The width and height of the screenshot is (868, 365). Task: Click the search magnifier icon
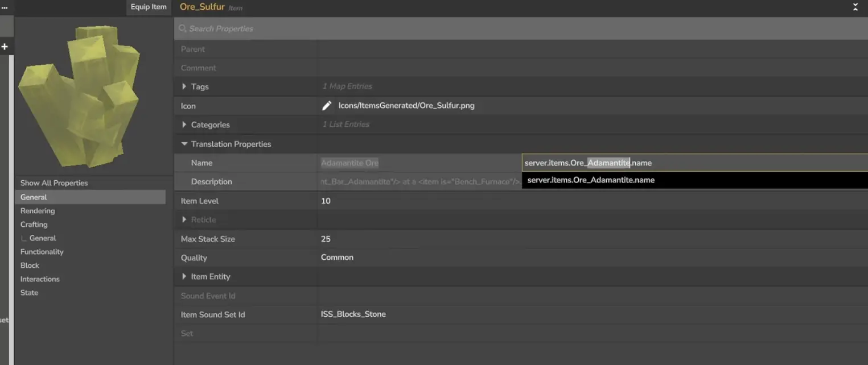183,28
